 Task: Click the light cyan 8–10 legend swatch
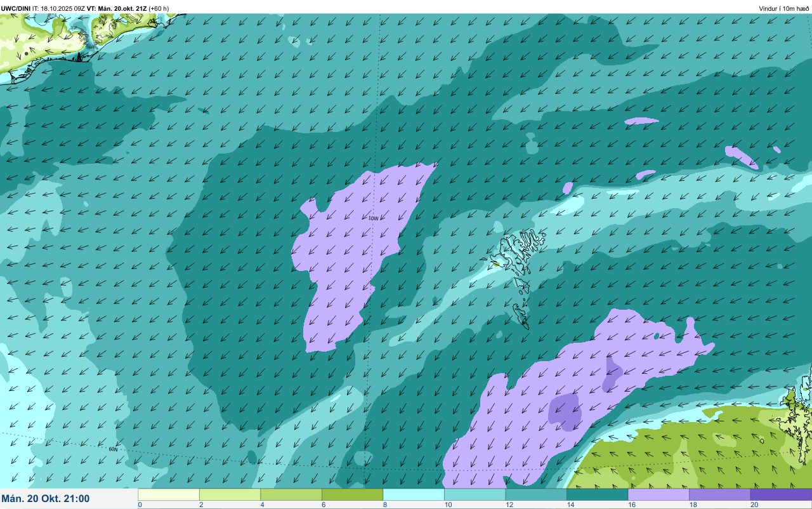[414, 494]
